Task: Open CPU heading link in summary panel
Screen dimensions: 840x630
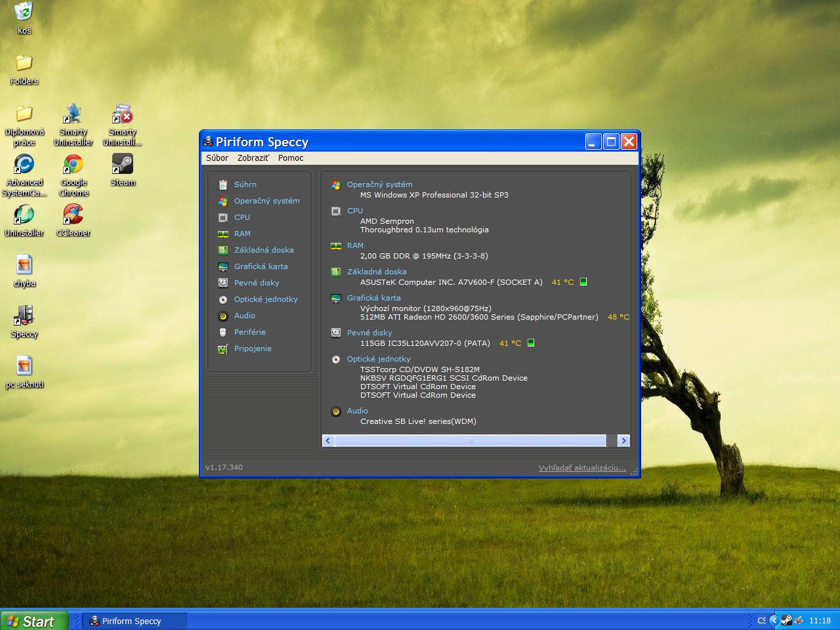Action: [355, 211]
